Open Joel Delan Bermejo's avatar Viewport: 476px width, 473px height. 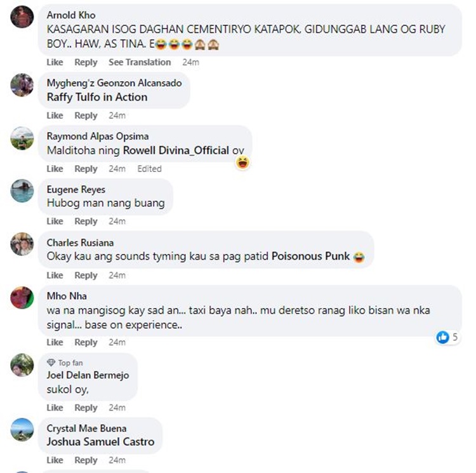pos(22,365)
